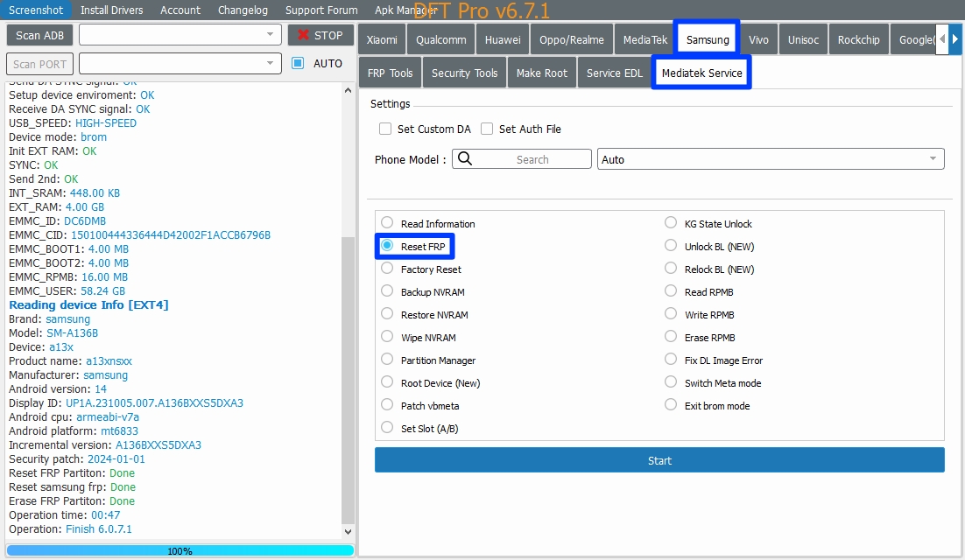Select Root Device (New) option

pos(387,381)
